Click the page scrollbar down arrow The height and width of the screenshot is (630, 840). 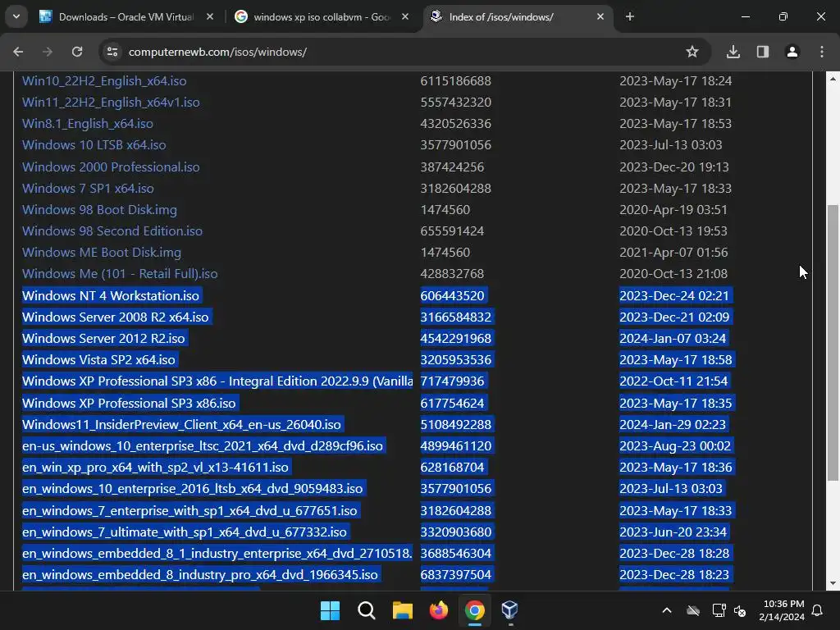click(833, 583)
